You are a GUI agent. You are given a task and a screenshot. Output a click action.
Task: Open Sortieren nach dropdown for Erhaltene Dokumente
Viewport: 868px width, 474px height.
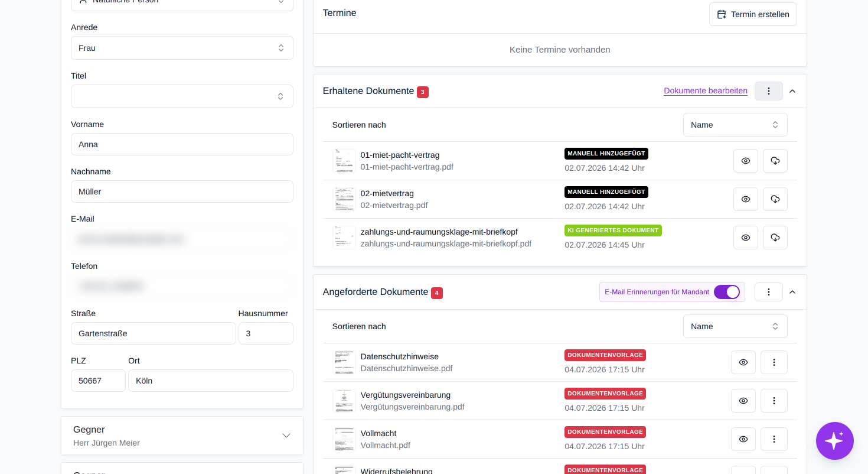(735, 125)
